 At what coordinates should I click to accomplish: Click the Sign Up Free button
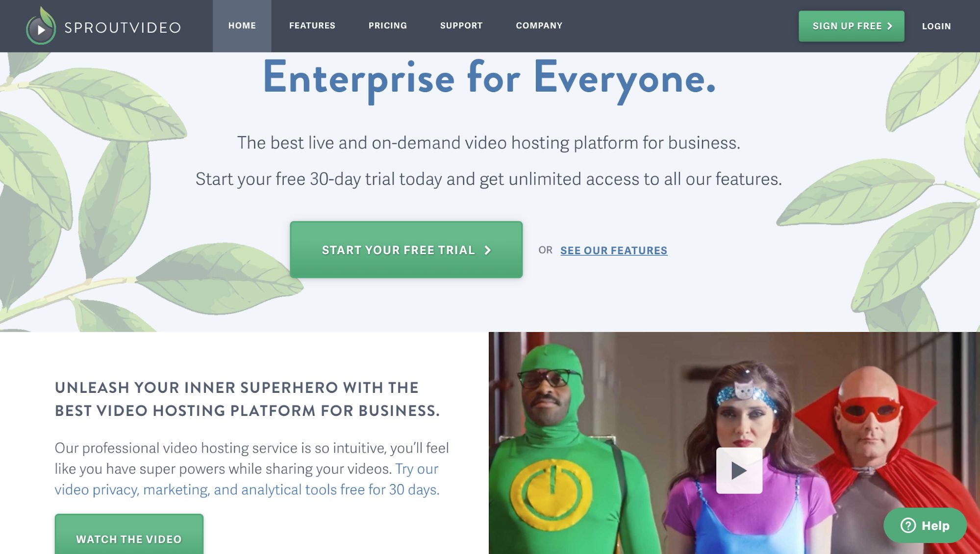coord(852,26)
